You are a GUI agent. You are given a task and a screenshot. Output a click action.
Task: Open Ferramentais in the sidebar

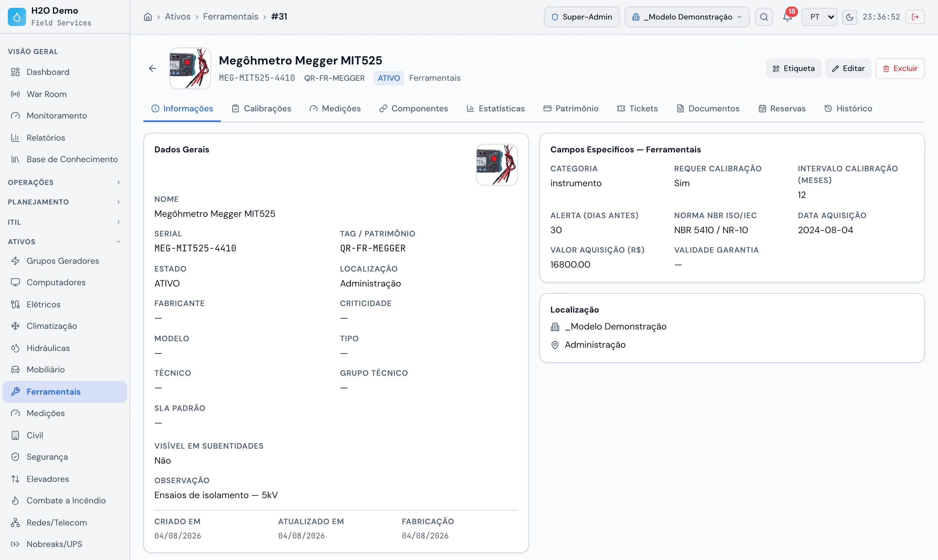pyautogui.click(x=64, y=392)
